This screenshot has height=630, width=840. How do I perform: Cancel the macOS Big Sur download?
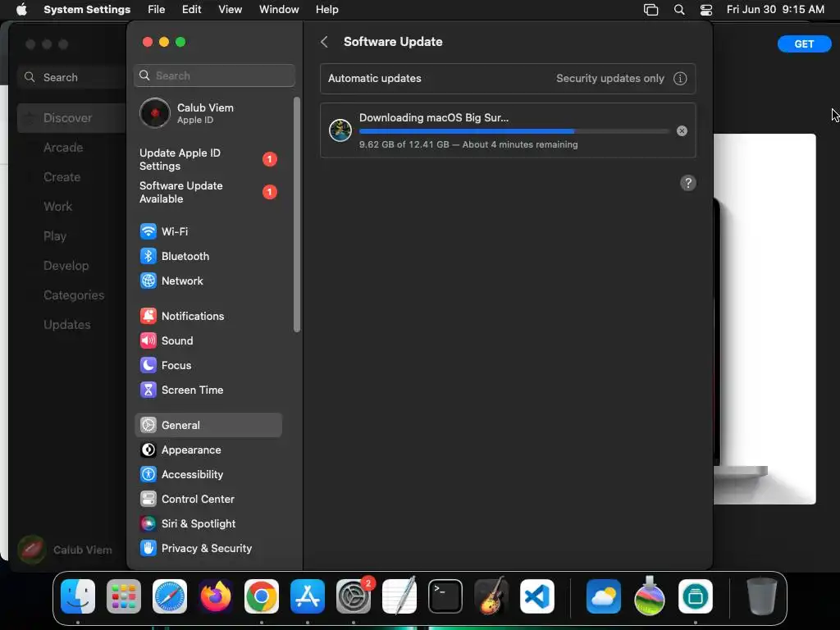[x=682, y=130]
